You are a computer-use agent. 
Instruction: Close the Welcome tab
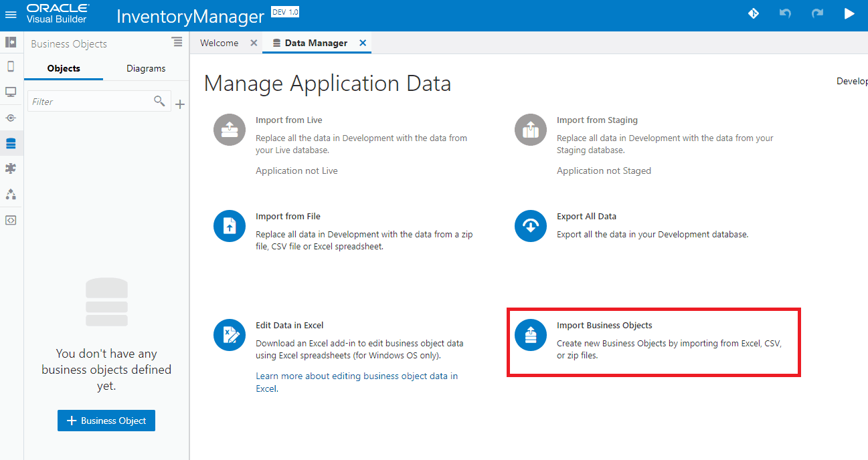coord(254,43)
